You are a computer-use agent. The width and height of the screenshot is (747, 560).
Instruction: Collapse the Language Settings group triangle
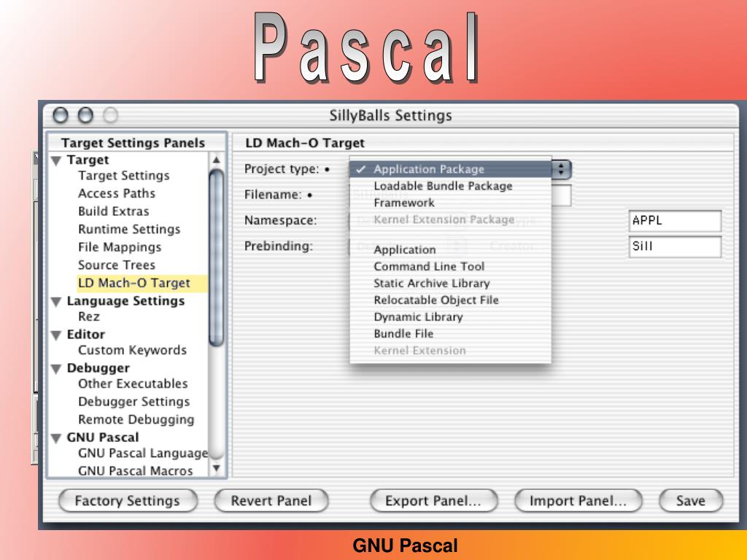pyautogui.click(x=56, y=301)
